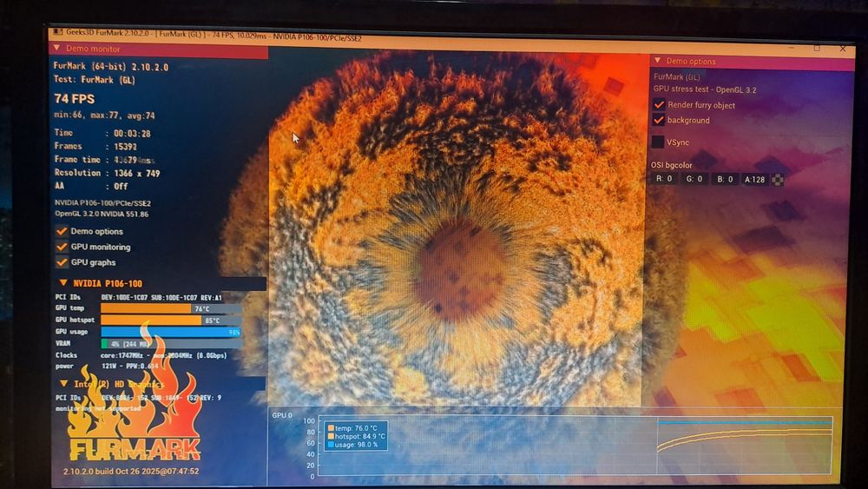Click the GPU hotspot 85°C bar
Viewport: 868px width, 489px height.
coord(170,320)
